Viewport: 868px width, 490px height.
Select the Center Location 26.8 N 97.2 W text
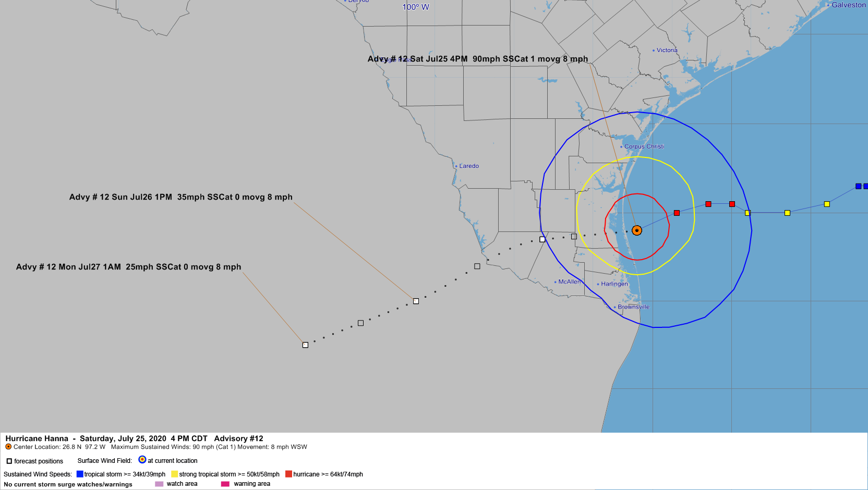coord(59,447)
